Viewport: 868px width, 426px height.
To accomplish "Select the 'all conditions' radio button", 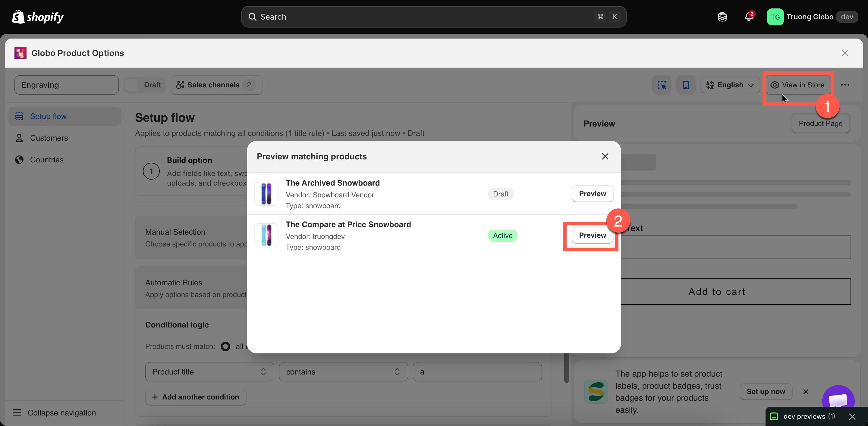I will [x=225, y=346].
